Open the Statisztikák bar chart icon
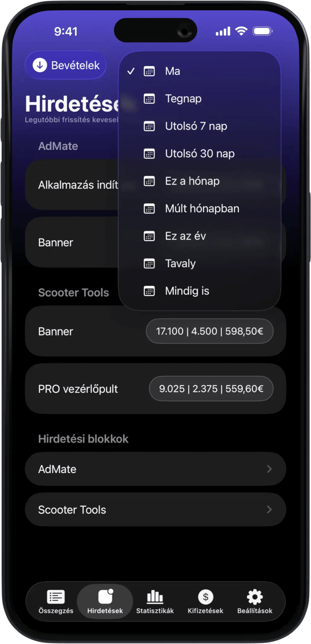311x644 pixels. (x=155, y=597)
